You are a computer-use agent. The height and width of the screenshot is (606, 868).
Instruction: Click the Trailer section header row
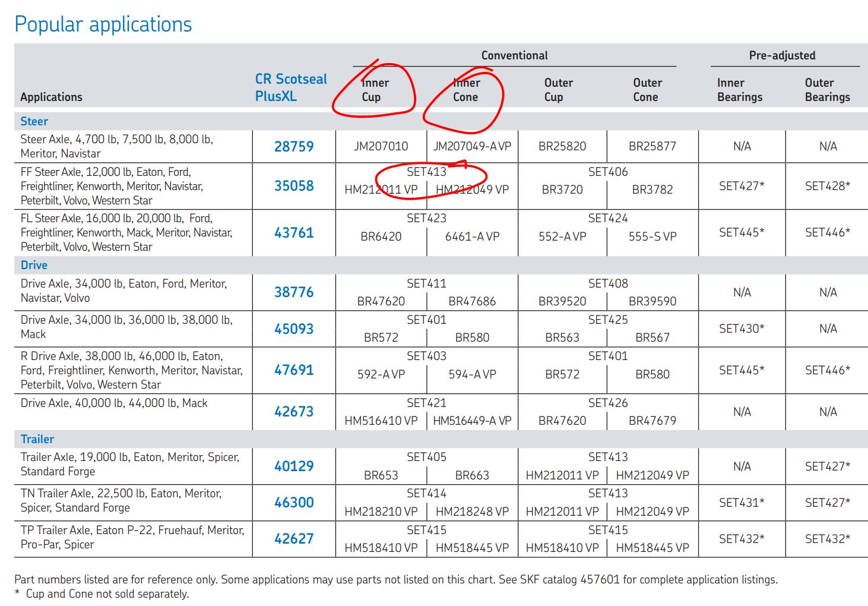37,439
